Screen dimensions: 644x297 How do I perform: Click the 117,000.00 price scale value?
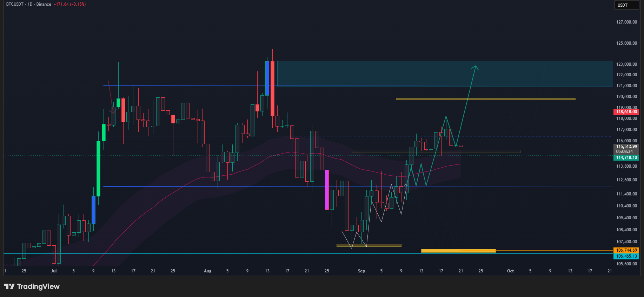[x=626, y=130]
